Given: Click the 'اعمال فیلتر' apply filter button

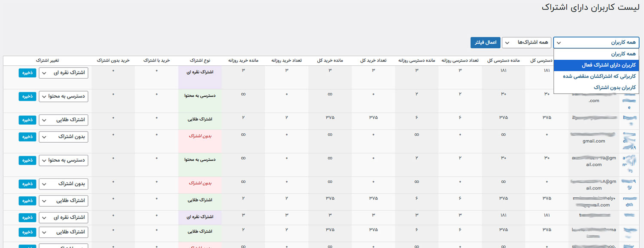Looking at the screenshot, I should pos(485,43).
